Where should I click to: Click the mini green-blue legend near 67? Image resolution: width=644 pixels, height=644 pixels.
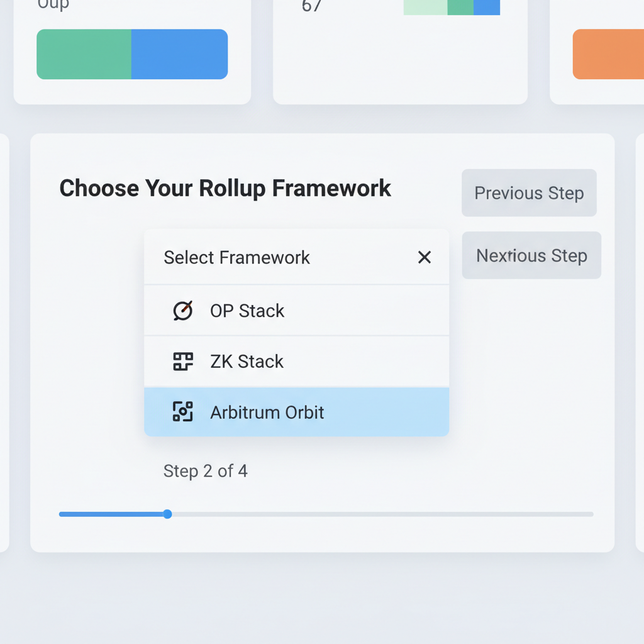coord(450,7)
